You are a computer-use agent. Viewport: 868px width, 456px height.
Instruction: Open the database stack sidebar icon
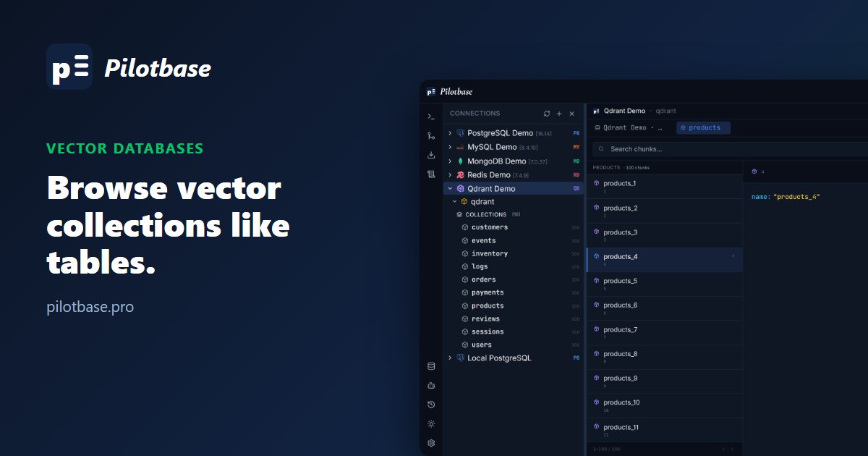pos(431,366)
